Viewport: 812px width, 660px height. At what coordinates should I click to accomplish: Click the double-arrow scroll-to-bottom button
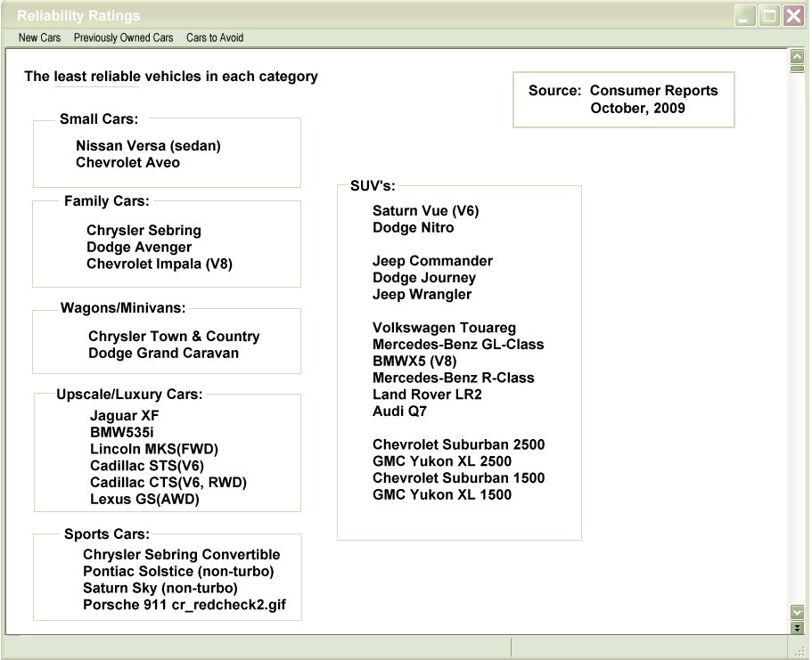pos(797,628)
